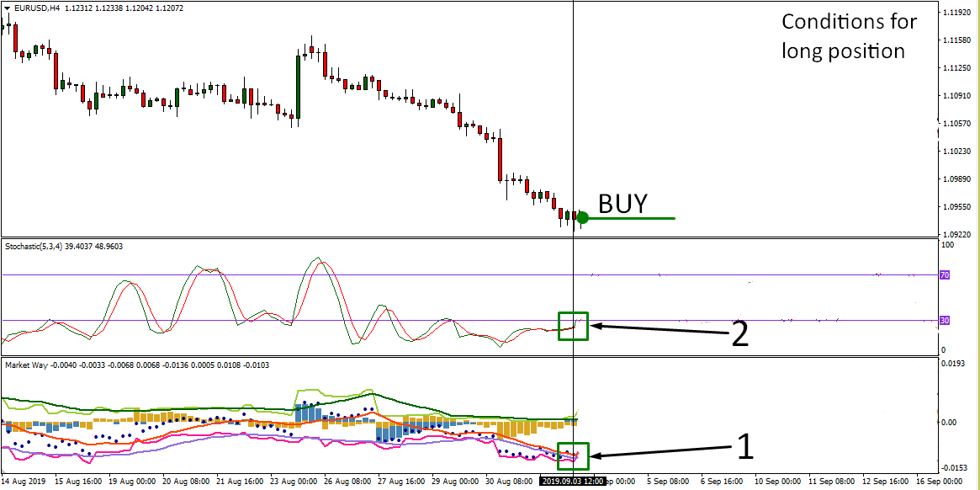Screen dimensions: 980x490
Task: Toggle the vertical crosshair line at the signal candle
Action: (573, 126)
